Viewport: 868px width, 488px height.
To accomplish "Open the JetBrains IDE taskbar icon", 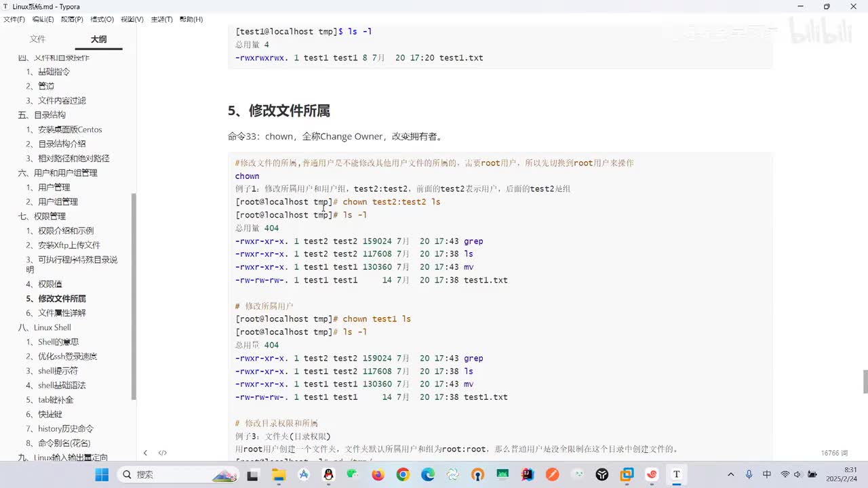I will pos(528,475).
